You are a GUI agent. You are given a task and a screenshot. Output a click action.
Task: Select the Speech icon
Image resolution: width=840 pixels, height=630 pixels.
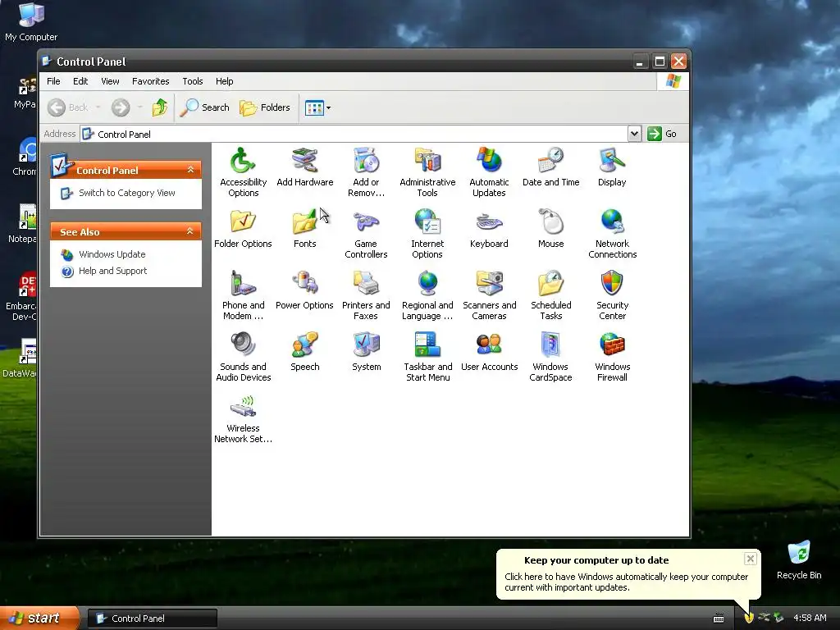(x=305, y=351)
